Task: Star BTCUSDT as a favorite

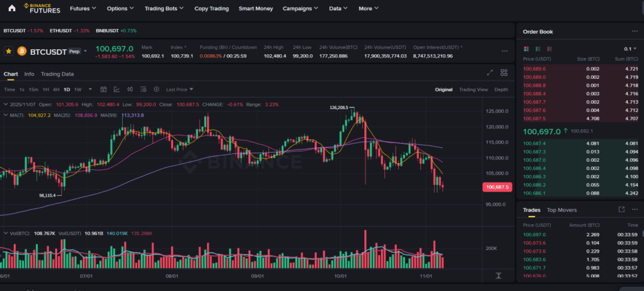Action: pos(9,51)
